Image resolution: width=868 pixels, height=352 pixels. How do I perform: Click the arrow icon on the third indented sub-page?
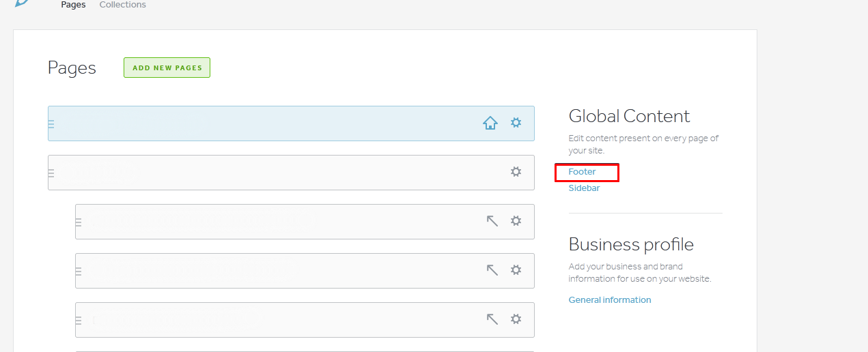coord(492,319)
